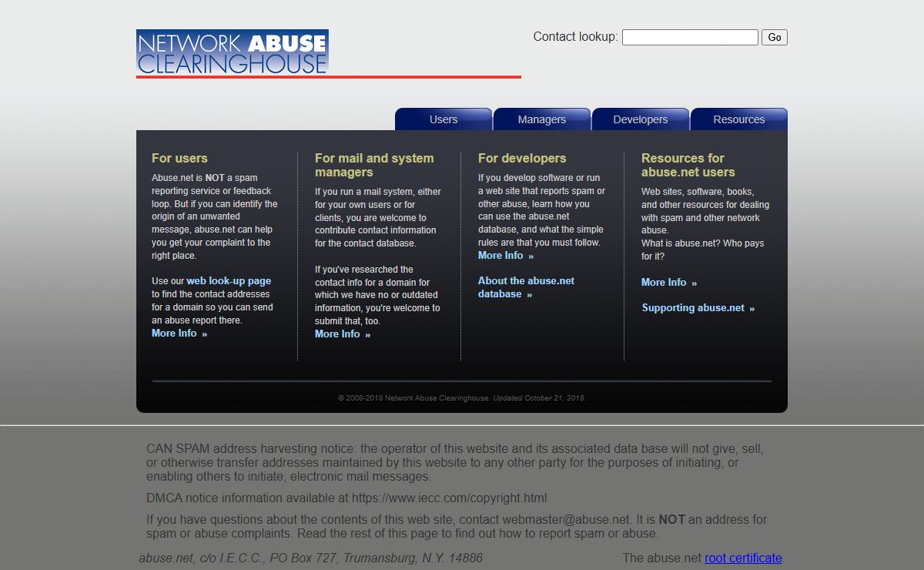Image resolution: width=924 pixels, height=570 pixels.
Task: Open the Users tab
Action: click(x=444, y=119)
